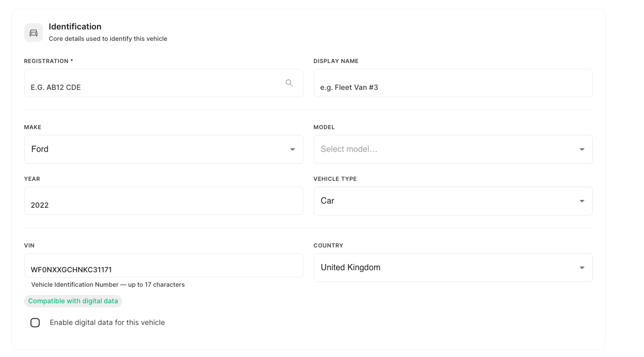Focus the Display Name input field
Viewport: 644px width, 357px height.
pyautogui.click(x=453, y=83)
